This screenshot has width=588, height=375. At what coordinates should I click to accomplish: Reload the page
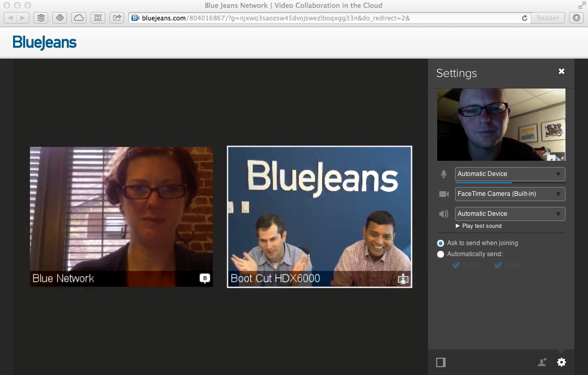pos(525,18)
